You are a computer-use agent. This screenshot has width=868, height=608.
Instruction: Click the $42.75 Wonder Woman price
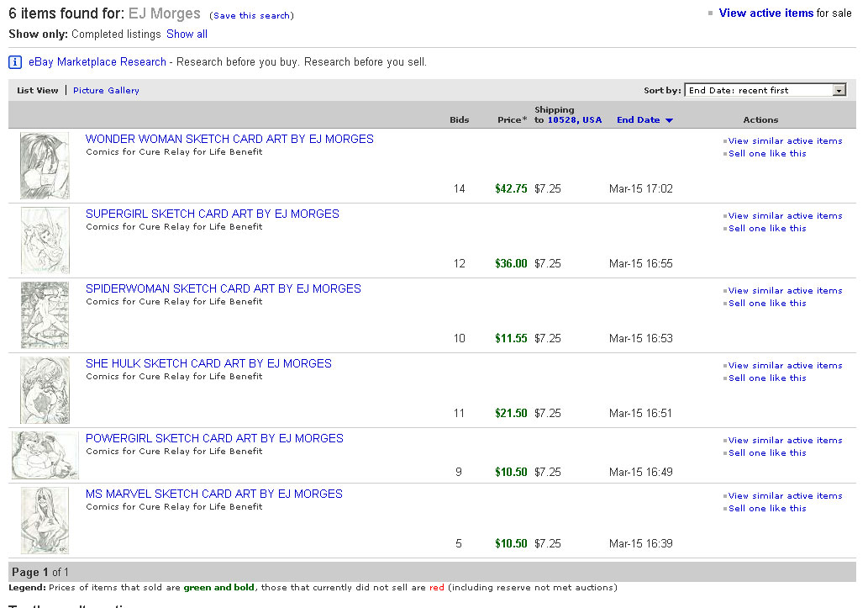[511, 189]
